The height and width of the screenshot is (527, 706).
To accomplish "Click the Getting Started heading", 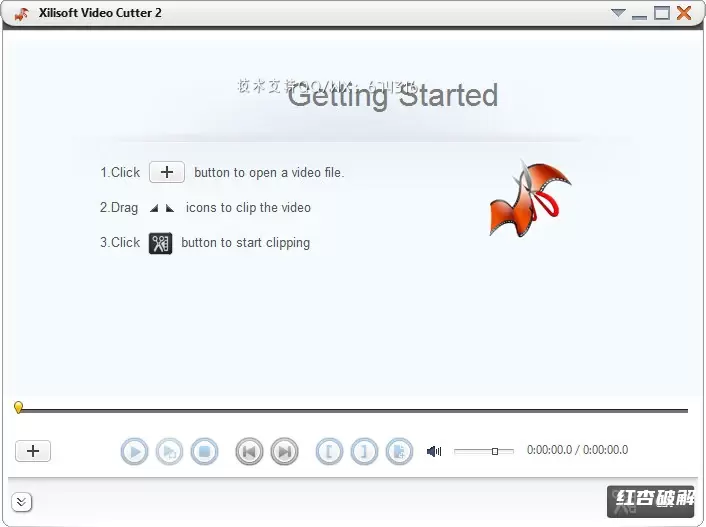I will 393,95.
